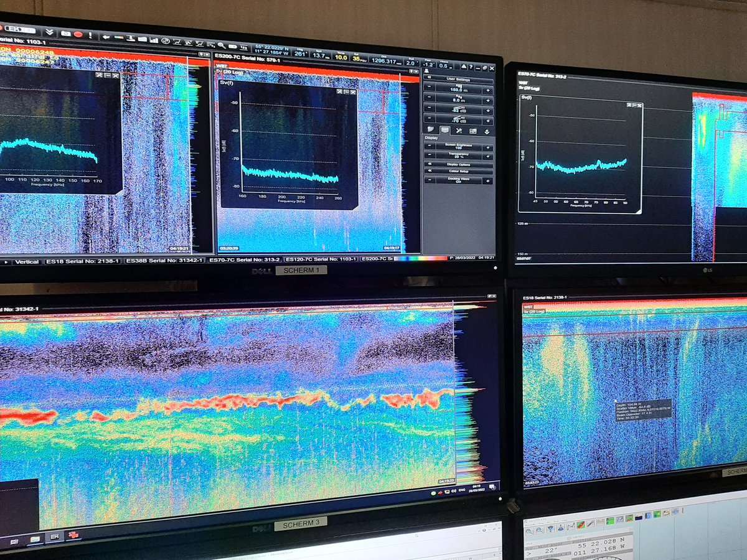Viewport: 747px width, 560px height.
Task: Click the Screen Brightness 100 value field
Action: [459, 146]
